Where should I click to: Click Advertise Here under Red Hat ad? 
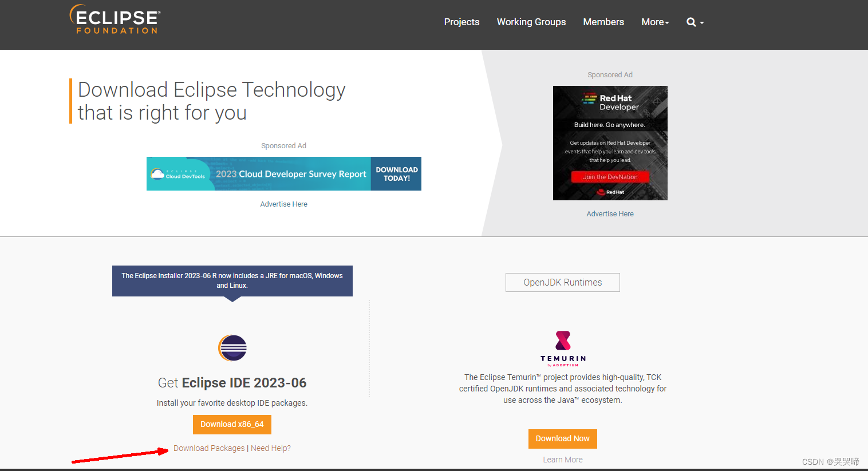[610, 214]
